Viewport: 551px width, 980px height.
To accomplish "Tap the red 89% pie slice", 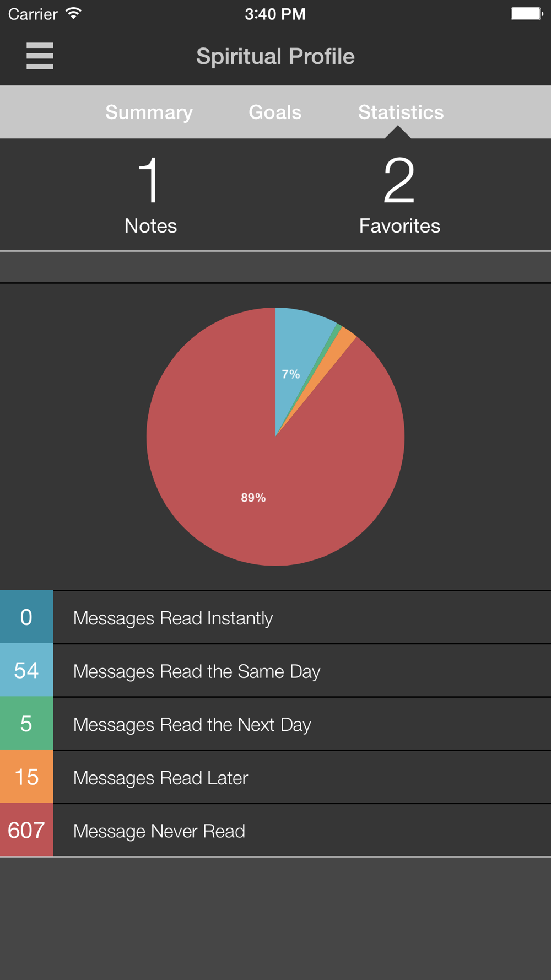I will click(253, 485).
